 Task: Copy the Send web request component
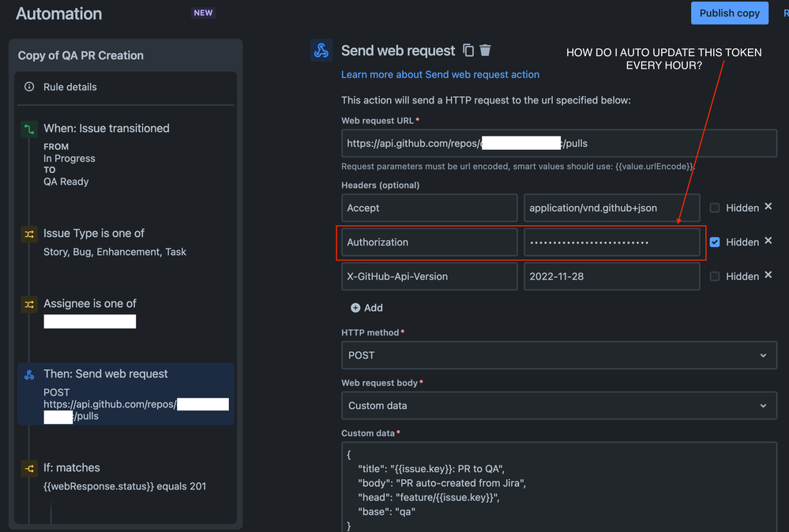468,51
